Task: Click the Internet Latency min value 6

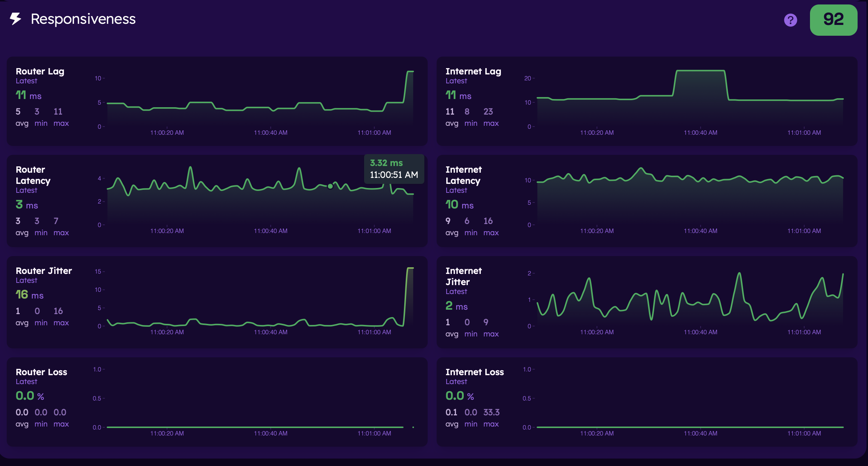Action: 467,221
